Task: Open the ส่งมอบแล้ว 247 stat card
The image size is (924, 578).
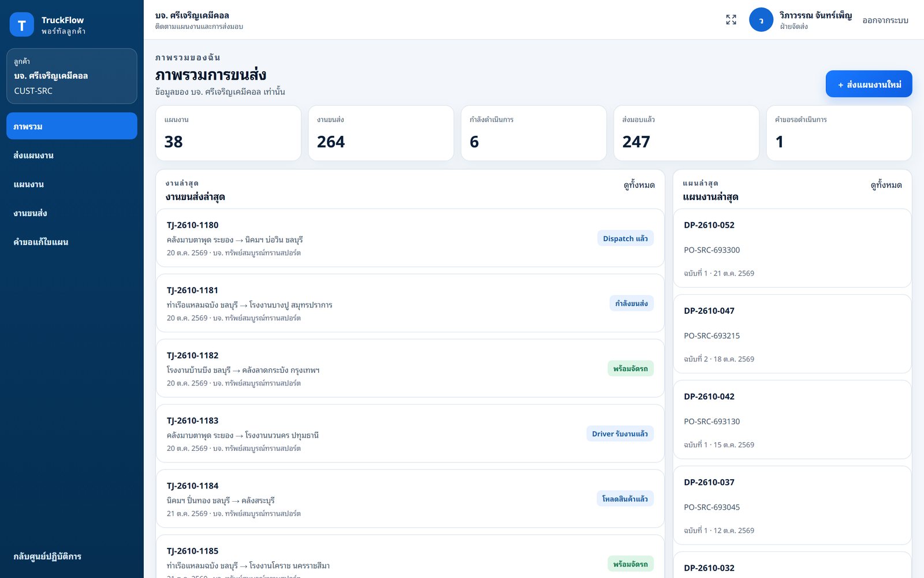Action: [686, 133]
